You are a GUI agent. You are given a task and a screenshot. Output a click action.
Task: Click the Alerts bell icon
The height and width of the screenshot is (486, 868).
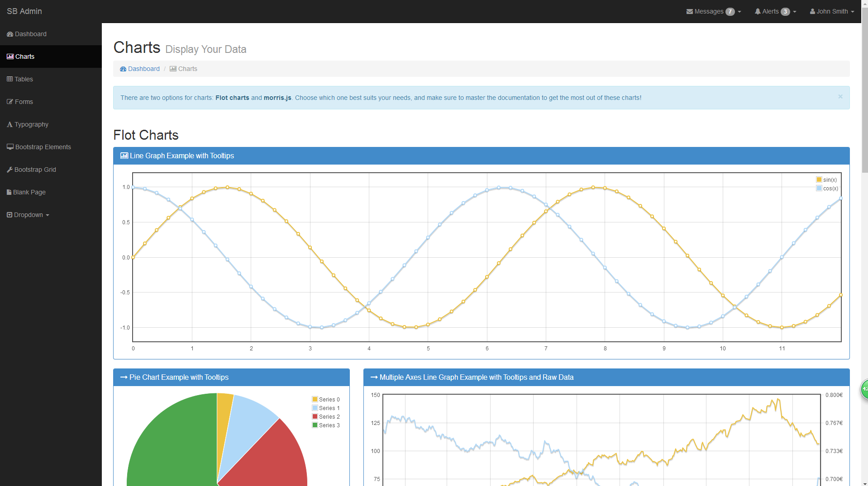(x=758, y=11)
